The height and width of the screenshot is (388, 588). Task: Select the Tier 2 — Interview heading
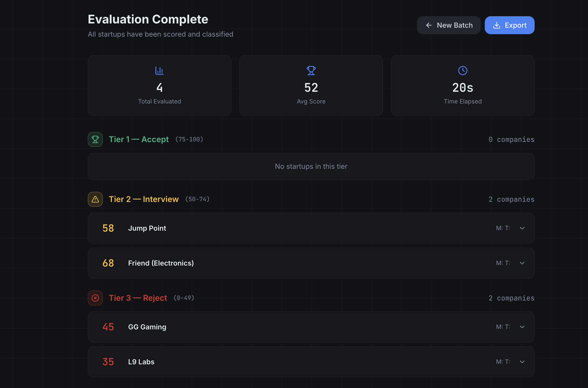(144, 199)
